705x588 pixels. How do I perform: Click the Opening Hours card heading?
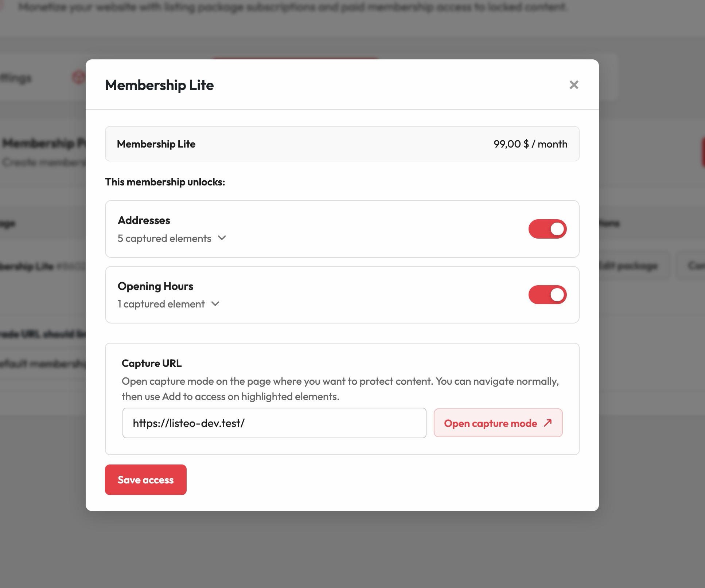(155, 286)
